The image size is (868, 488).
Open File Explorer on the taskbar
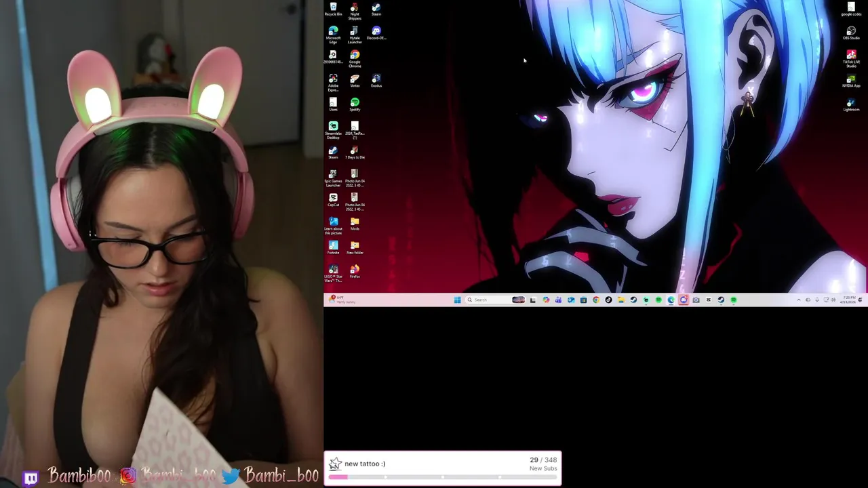pyautogui.click(x=621, y=300)
